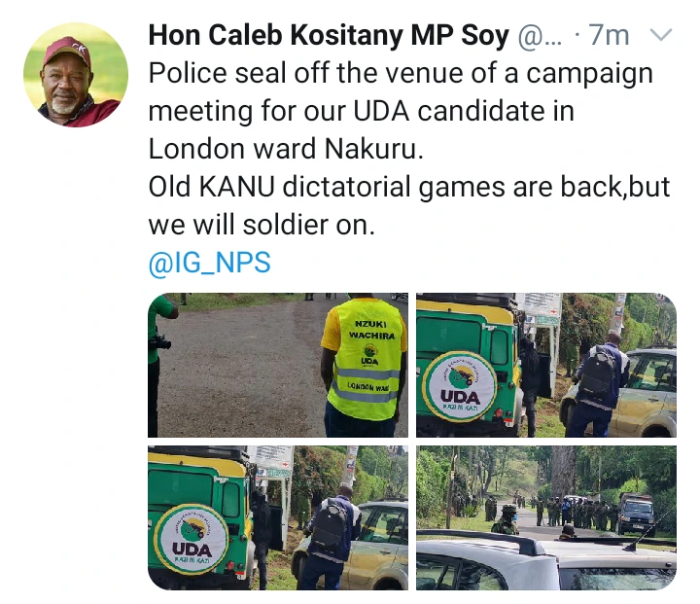Open Caleb Kositany's profile avatar
Screen dimensions: 700x604
[76, 75]
